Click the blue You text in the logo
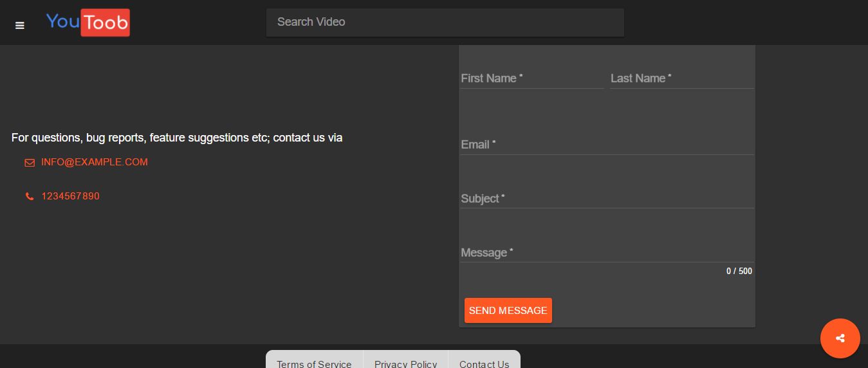The width and height of the screenshot is (868, 368). coord(62,21)
